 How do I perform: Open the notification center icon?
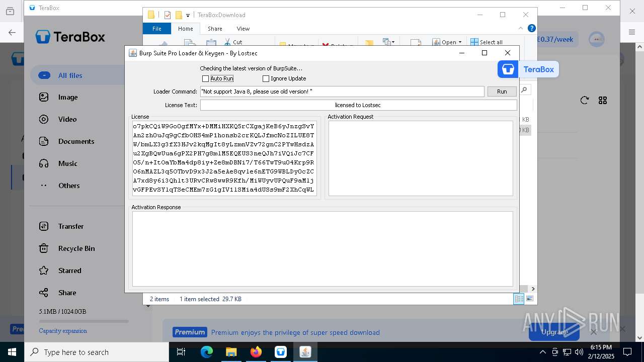click(627, 352)
